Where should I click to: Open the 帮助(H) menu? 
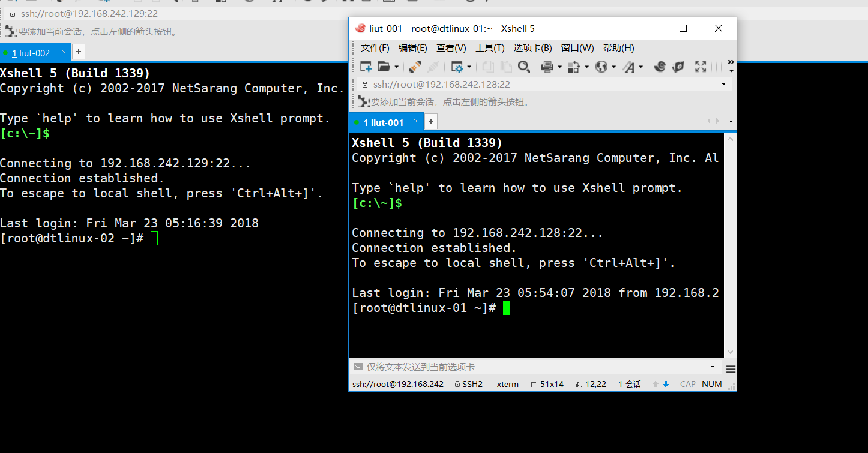pyautogui.click(x=619, y=48)
